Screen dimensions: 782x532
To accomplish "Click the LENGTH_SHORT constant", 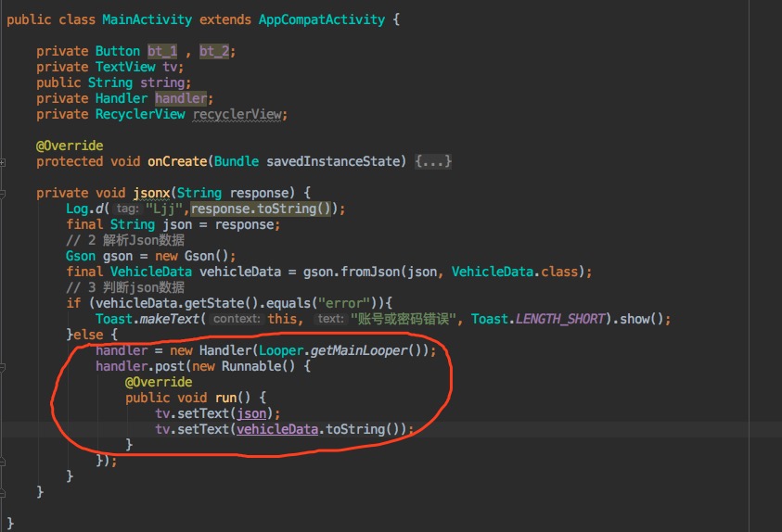I will coord(559,319).
